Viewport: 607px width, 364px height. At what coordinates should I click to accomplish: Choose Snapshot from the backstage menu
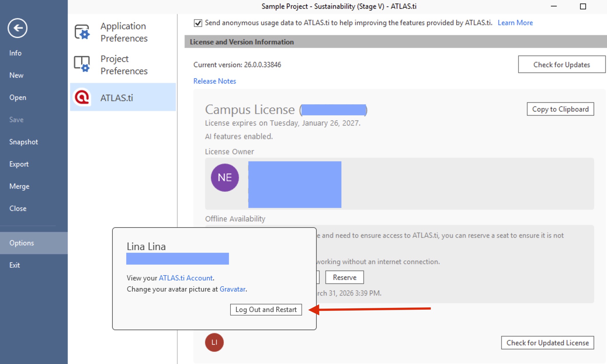(x=23, y=142)
